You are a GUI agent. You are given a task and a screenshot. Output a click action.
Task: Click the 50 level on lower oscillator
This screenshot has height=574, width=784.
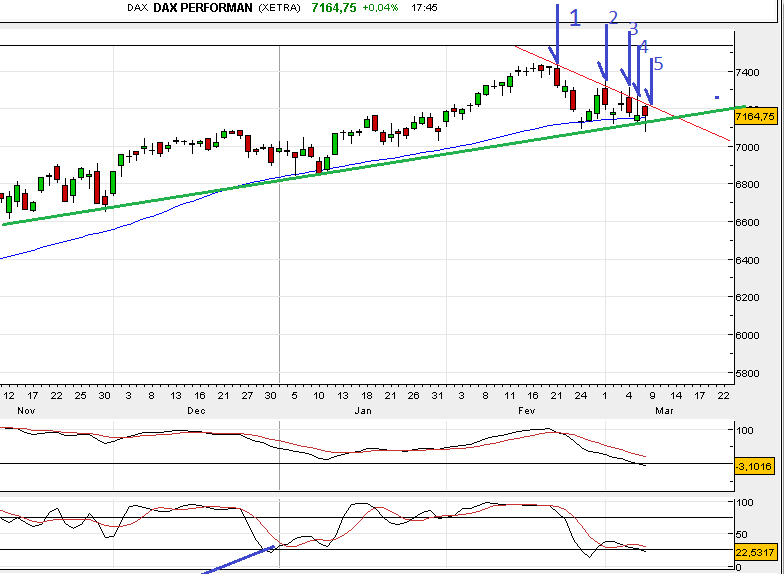[x=742, y=534]
